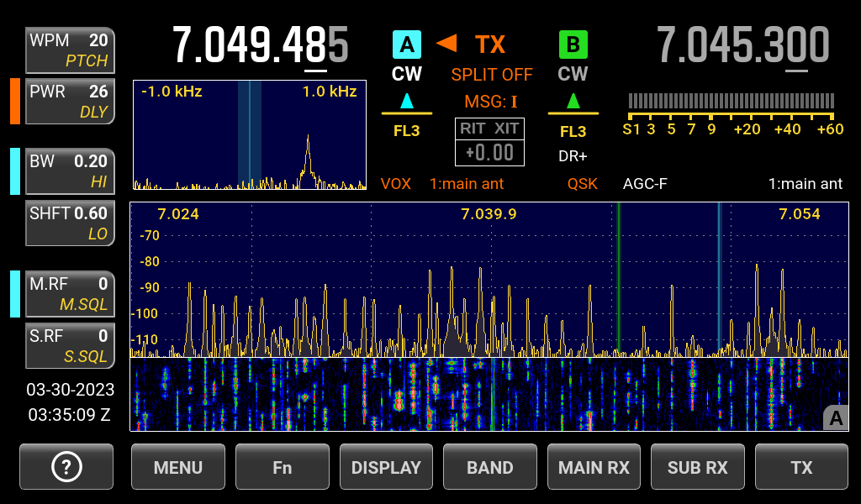The image size is (861, 504).
Task: Click the orange TX direction arrow
Action: tap(446, 43)
